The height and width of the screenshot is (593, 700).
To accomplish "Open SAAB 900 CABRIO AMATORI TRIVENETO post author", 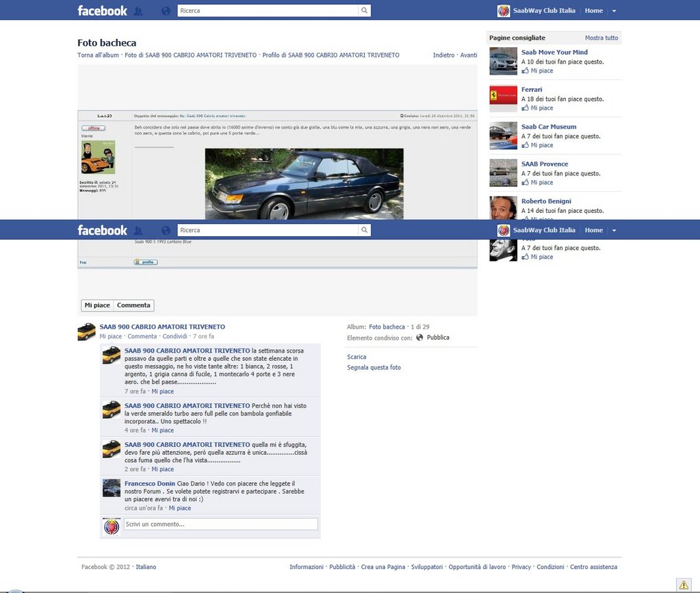I will (x=162, y=327).
